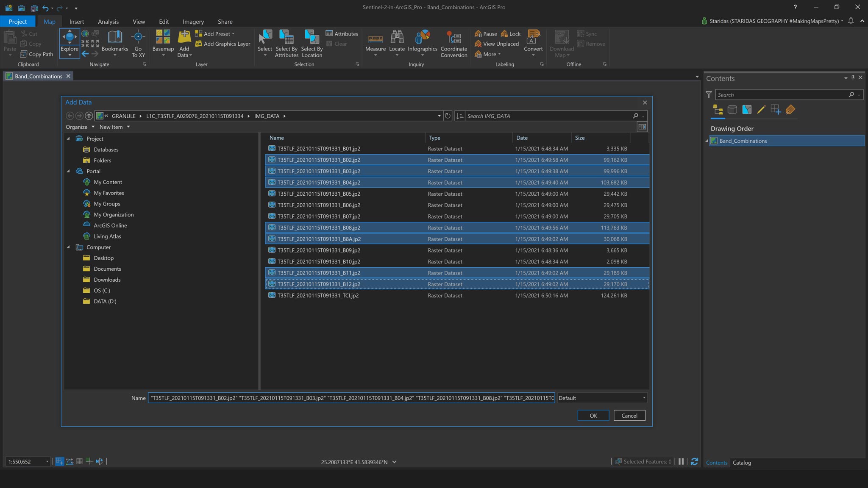Switch to the Analysis ribbon tab
The image size is (868, 488).
108,22
